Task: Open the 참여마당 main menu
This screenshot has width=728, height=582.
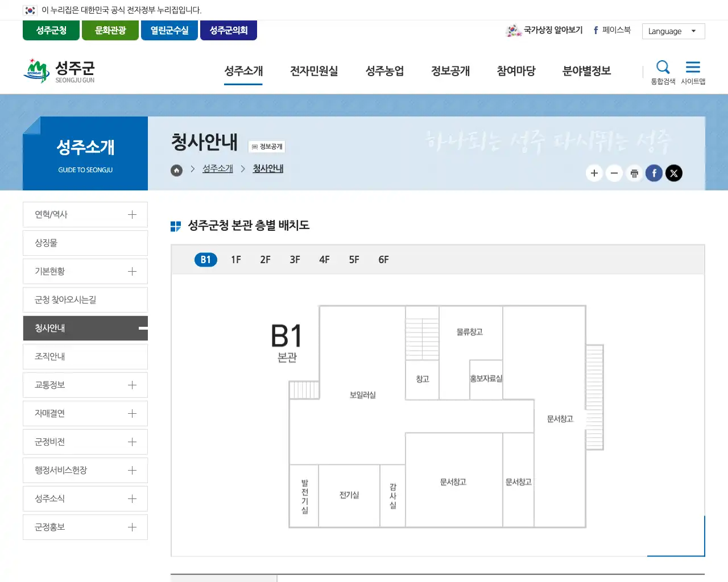Action: point(516,71)
